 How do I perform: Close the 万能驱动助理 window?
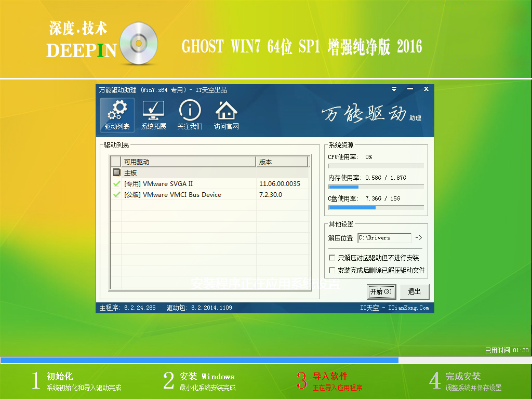click(426, 89)
